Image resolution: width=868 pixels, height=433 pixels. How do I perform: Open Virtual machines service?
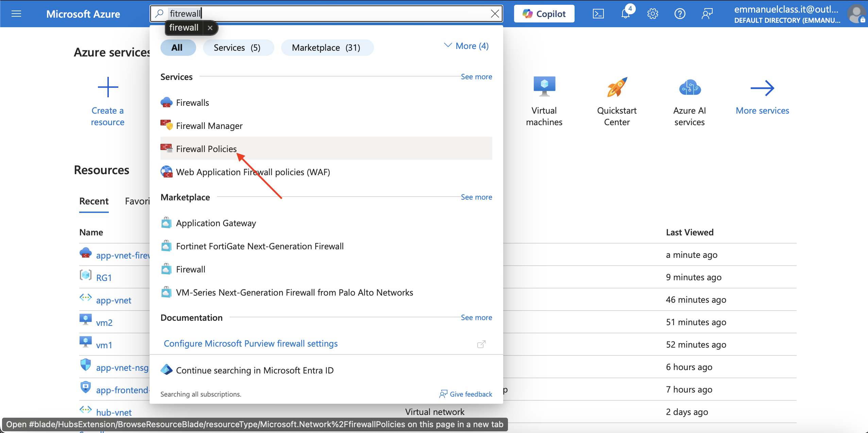(544, 101)
